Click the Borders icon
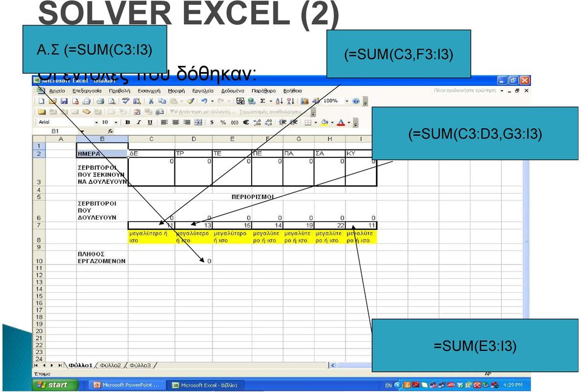Viewport: 581px width, 392px height. tap(307, 122)
